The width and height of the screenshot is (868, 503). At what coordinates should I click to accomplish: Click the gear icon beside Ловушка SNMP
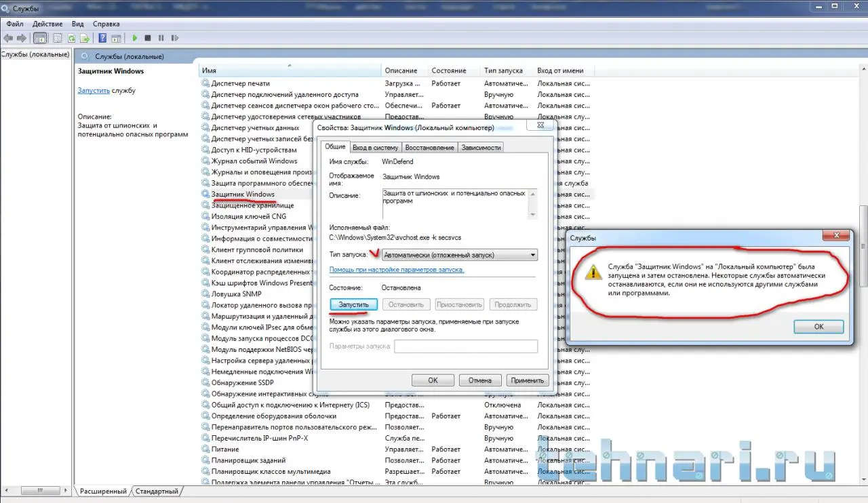coord(205,294)
